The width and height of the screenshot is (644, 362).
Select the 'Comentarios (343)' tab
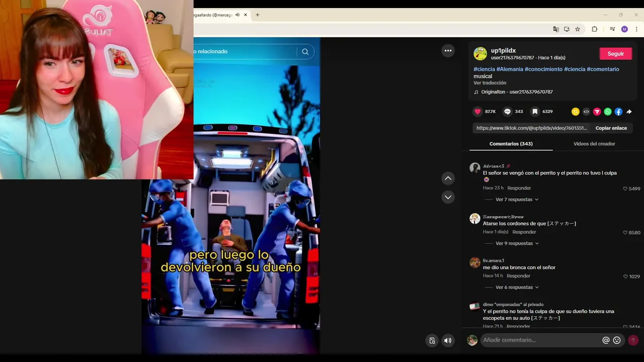tap(511, 144)
